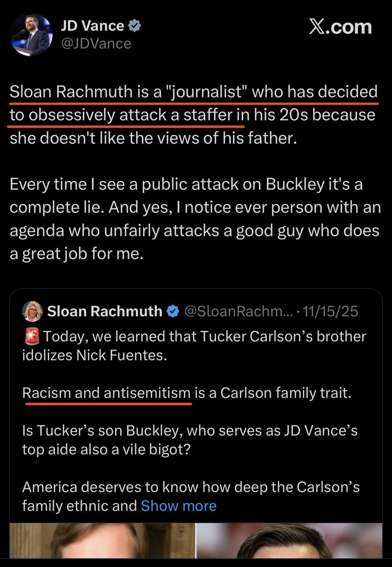This screenshot has height=567, width=392.
Task: Select the Sloan Rachmuth author name
Action: pos(104,311)
